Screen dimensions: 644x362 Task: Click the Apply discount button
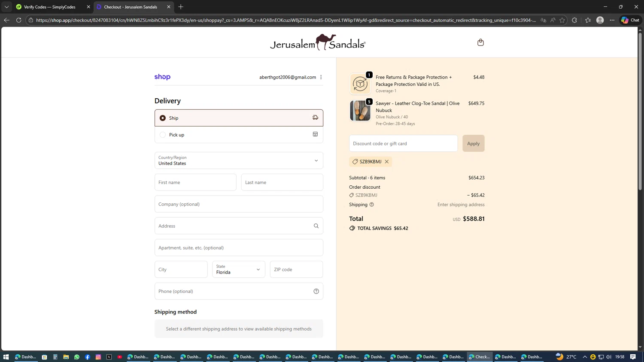pos(474,143)
